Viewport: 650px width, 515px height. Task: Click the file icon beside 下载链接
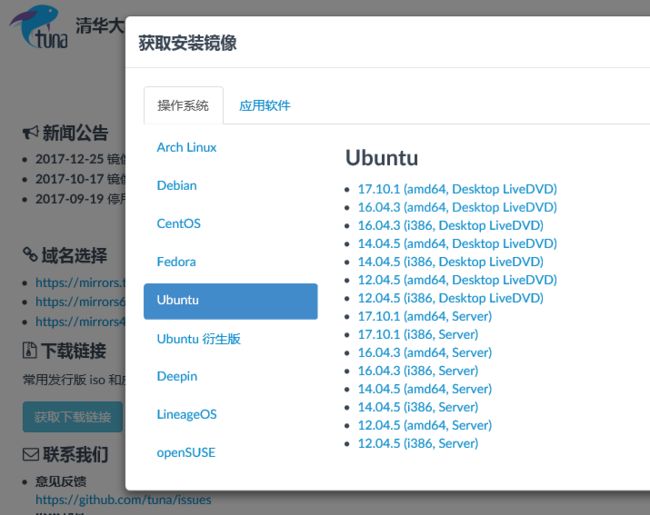(29, 350)
